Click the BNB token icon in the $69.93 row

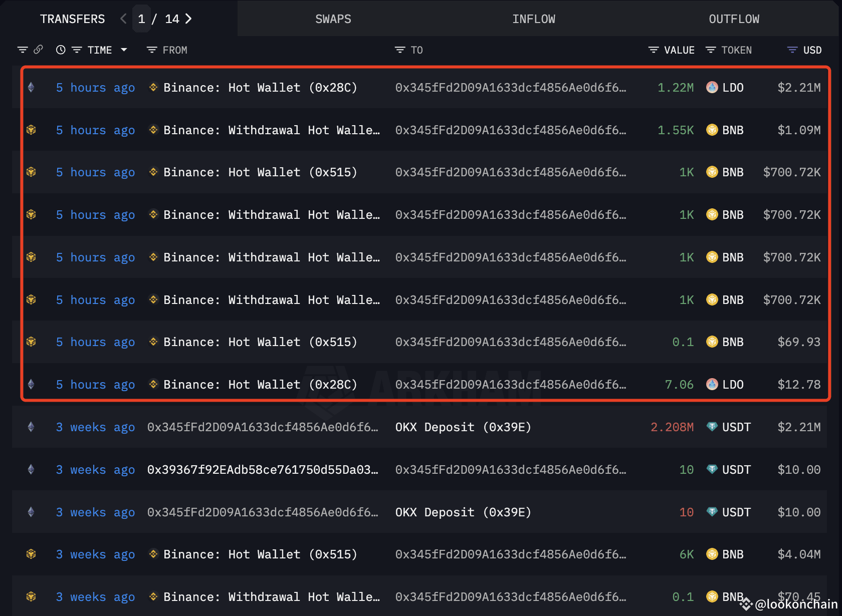tap(712, 342)
